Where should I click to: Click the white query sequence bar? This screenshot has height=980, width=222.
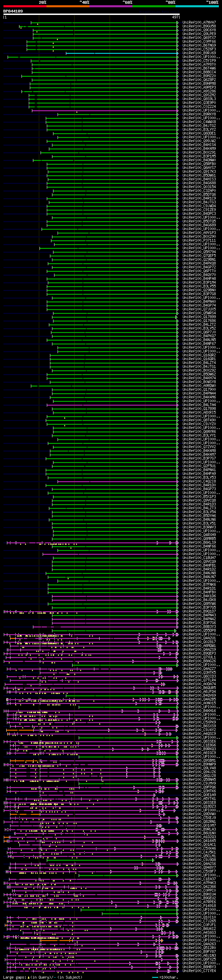[92, 15]
